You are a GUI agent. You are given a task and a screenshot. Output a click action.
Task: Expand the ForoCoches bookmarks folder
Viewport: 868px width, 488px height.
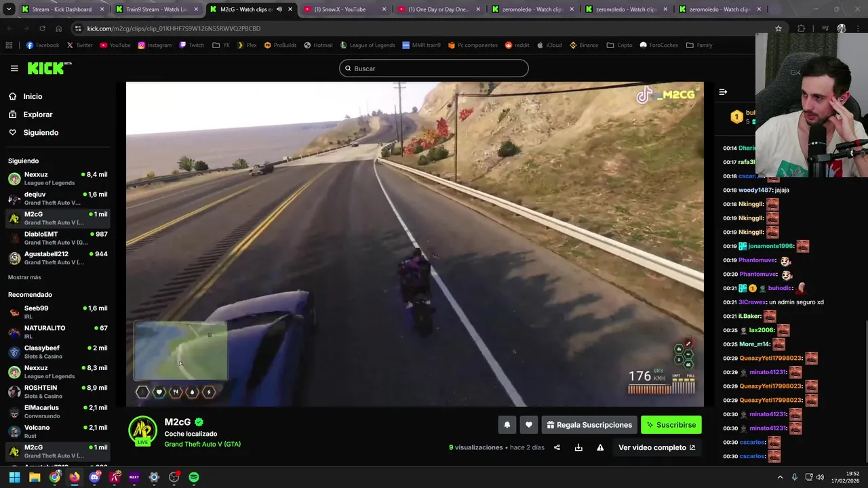[x=658, y=45]
